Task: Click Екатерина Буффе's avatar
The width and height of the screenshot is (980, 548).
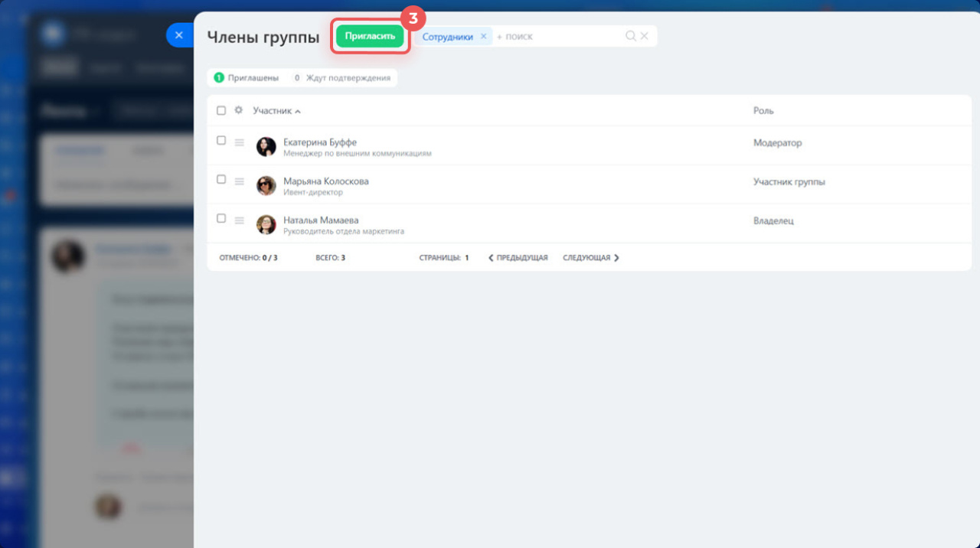Action: pos(266,147)
